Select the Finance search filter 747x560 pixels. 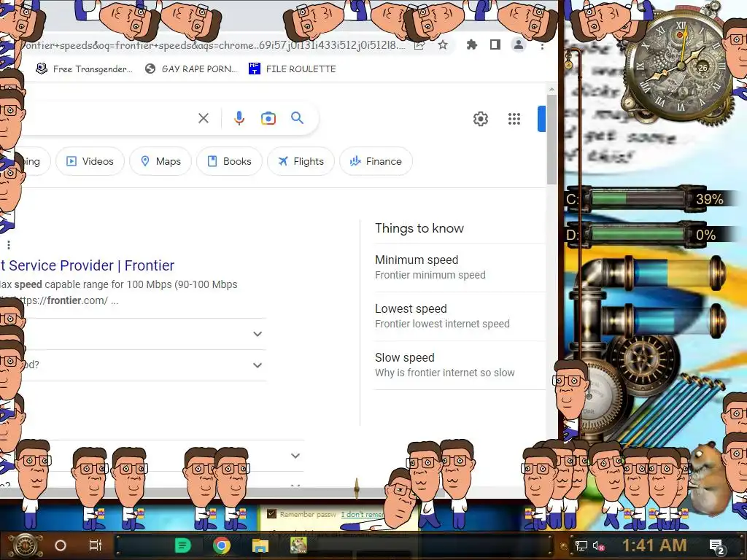tap(376, 161)
